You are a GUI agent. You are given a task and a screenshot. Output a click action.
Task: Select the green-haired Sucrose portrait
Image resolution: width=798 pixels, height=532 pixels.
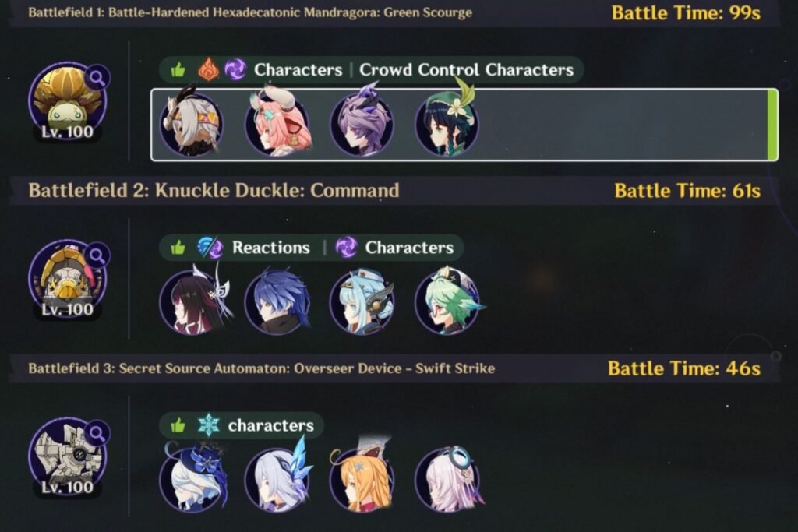point(448,301)
